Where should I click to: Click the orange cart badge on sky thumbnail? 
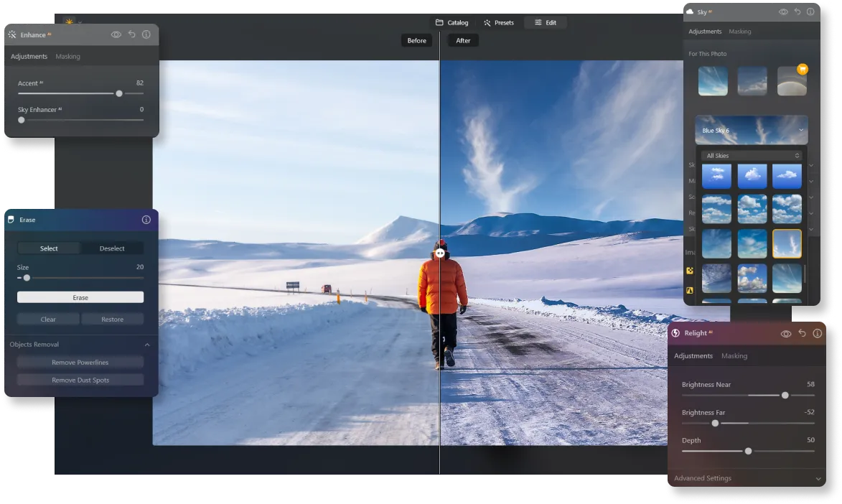pyautogui.click(x=803, y=69)
